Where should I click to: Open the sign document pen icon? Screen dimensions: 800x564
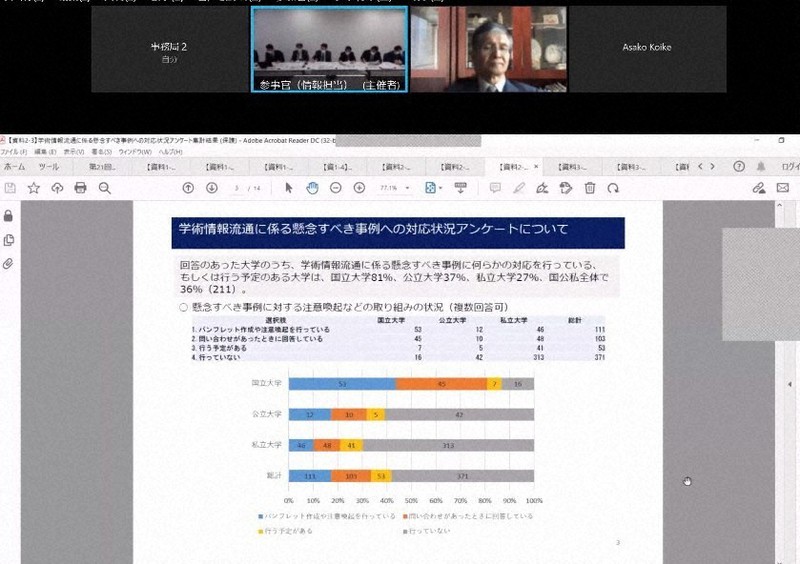(x=542, y=188)
